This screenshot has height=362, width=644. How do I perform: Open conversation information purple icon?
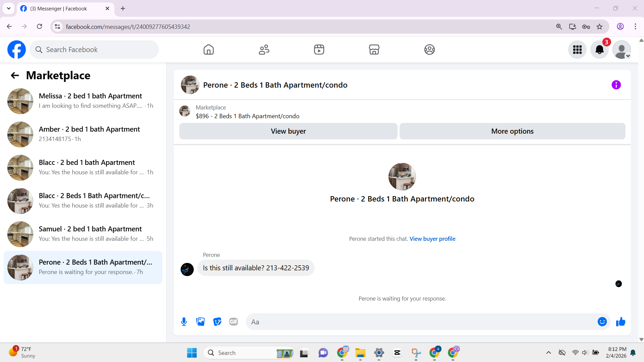[x=616, y=85]
